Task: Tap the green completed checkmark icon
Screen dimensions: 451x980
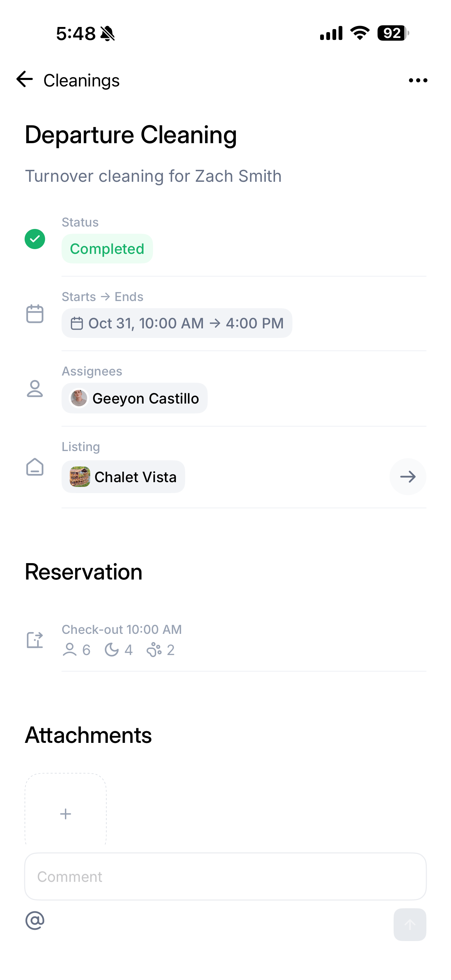Action: pos(35,239)
